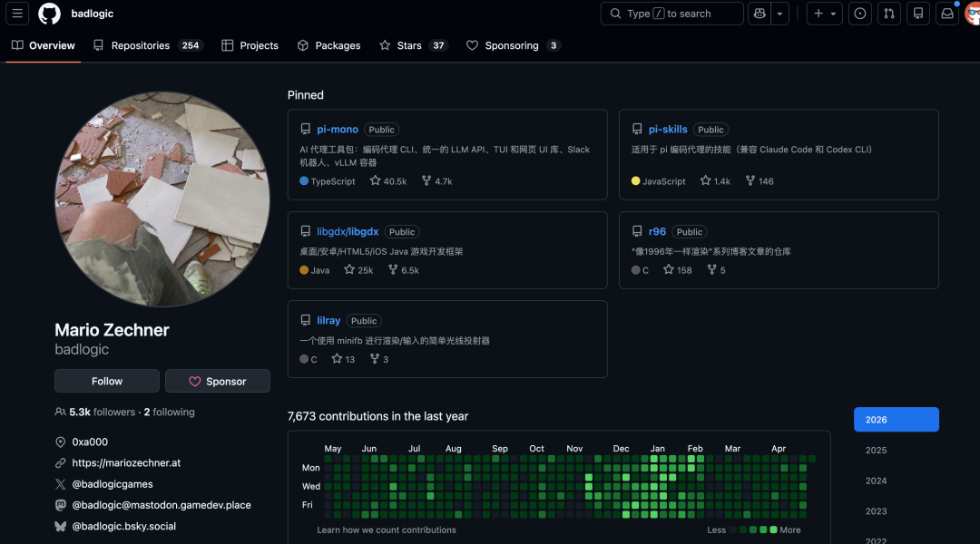Image resolution: width=980 pixels, height=544 pixels.
Task: Switch to the Stars tab
Action: [413, 45]
